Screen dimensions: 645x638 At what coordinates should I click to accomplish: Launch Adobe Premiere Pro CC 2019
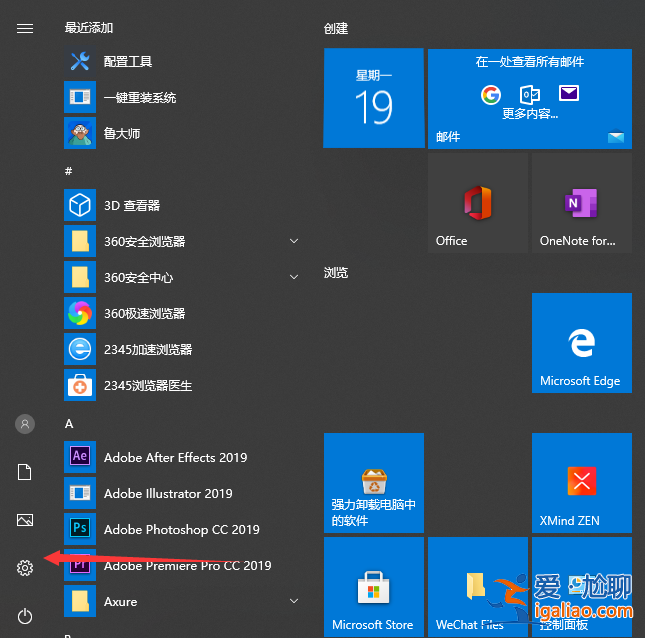coord(183,565)
